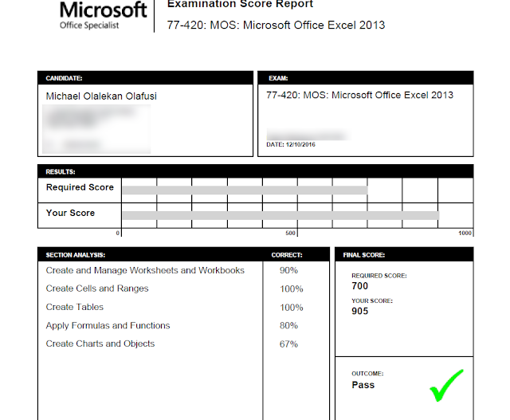510x420 pixels.
Task: Click the YOUR SCORE: label in Final Score
Action: tap(372, 301)
